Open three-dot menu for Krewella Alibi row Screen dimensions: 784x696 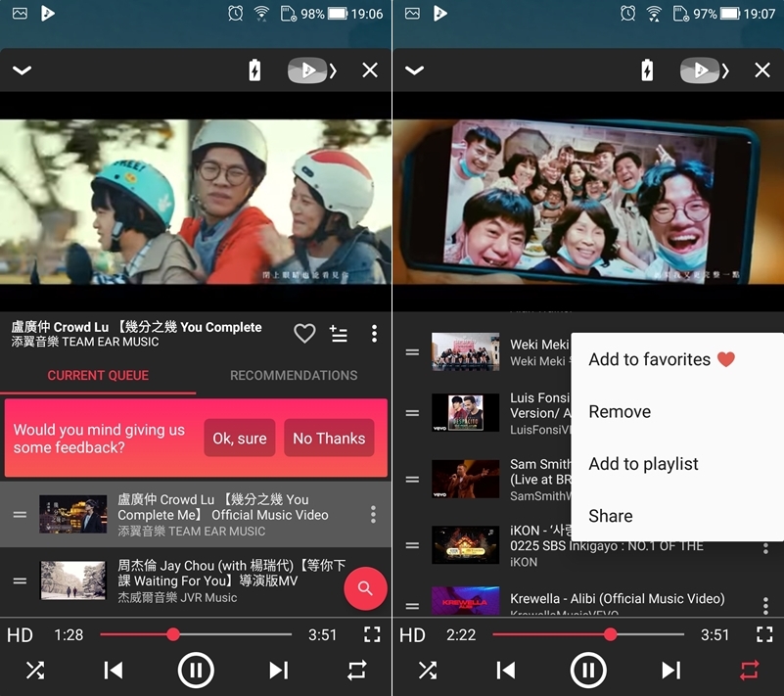[765, 606]
